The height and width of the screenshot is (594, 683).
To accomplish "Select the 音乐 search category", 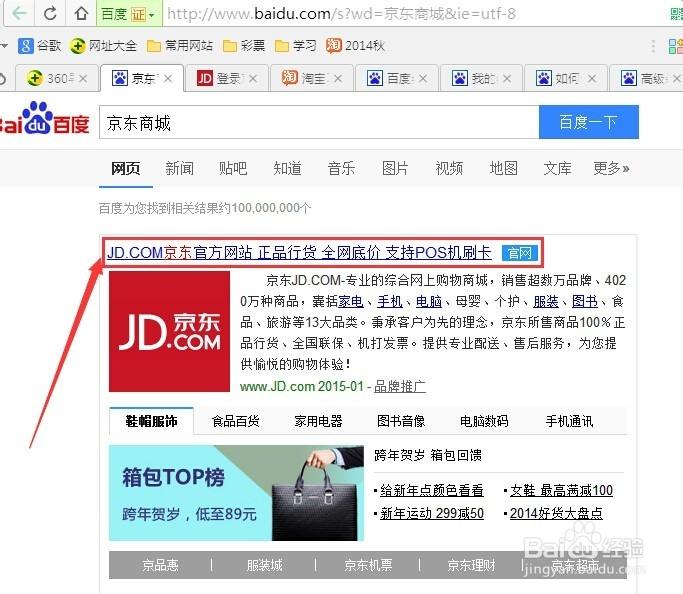I will [x=341, y=168].
